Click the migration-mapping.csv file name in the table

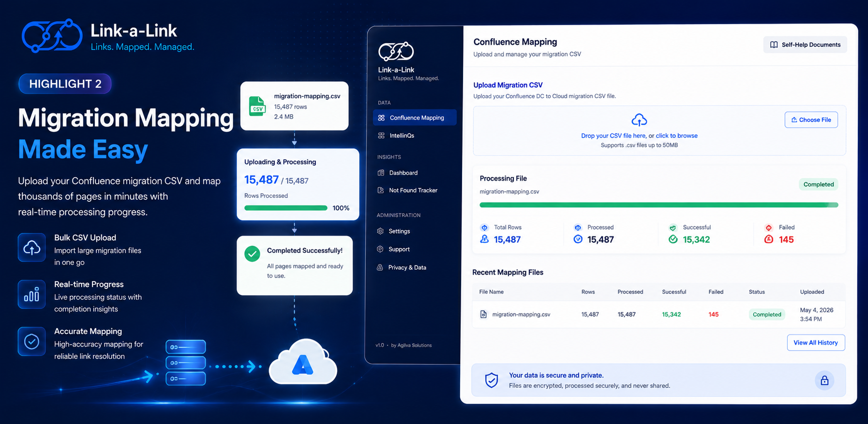point(521,314)
